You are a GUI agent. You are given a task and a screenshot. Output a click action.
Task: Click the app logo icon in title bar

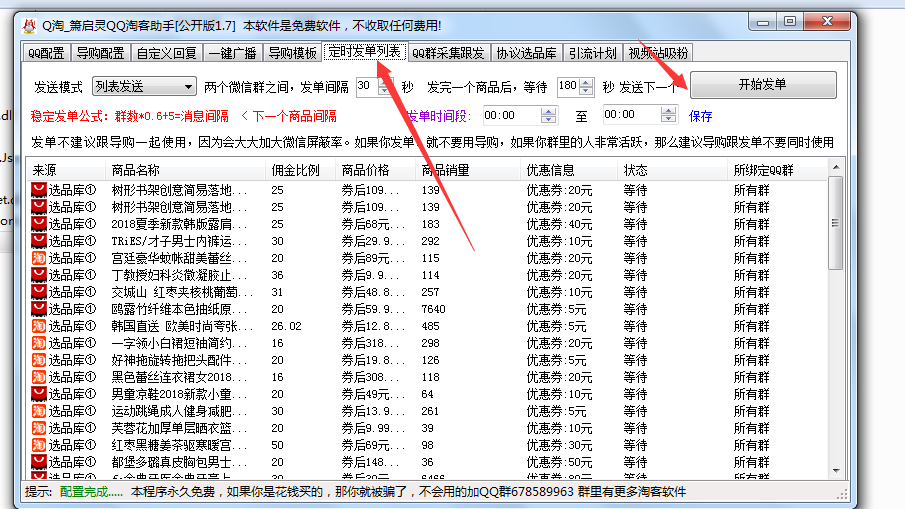[x=29, y=26]
